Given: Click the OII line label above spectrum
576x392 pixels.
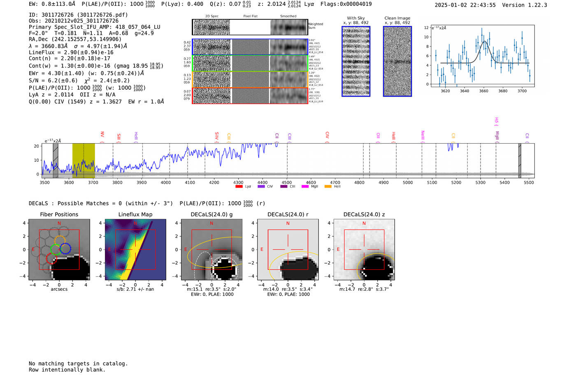Looking at the screenshot, I should click(x=378, y=136).
